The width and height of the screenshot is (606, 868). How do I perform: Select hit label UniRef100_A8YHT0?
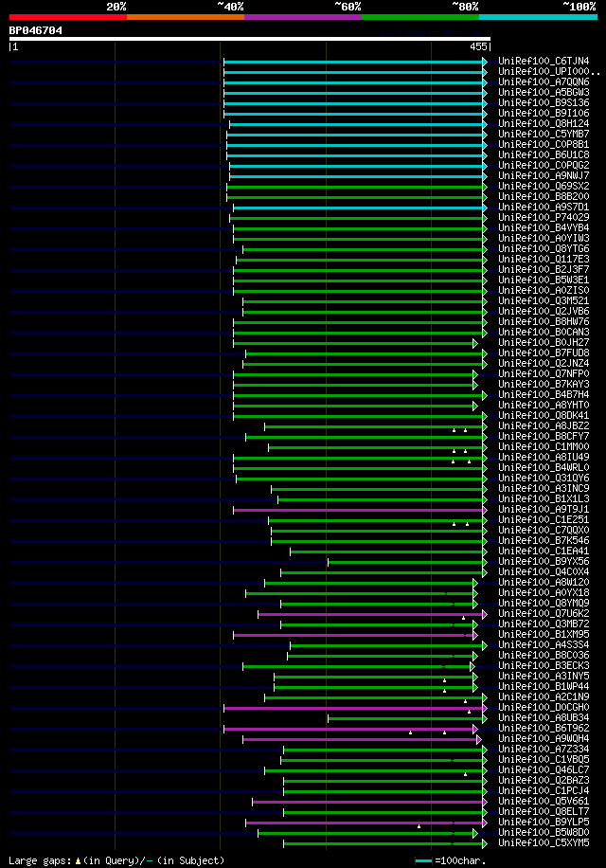(544, 406)
